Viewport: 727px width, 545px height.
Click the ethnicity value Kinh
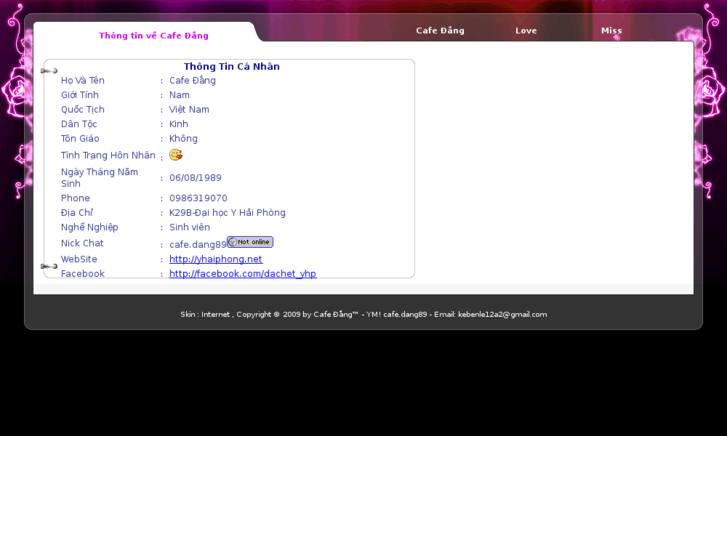[x=179, y=124]
